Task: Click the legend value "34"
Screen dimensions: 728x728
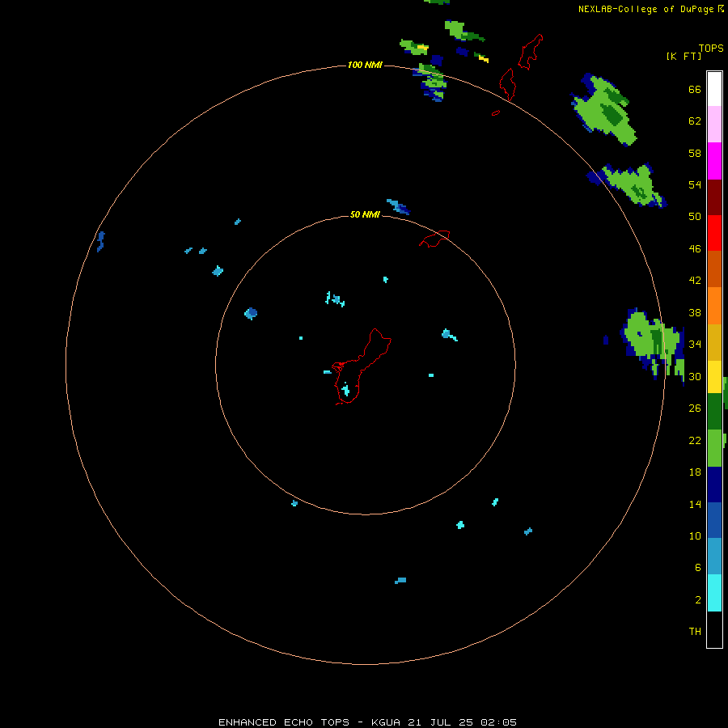Action: tap(695, 344)
